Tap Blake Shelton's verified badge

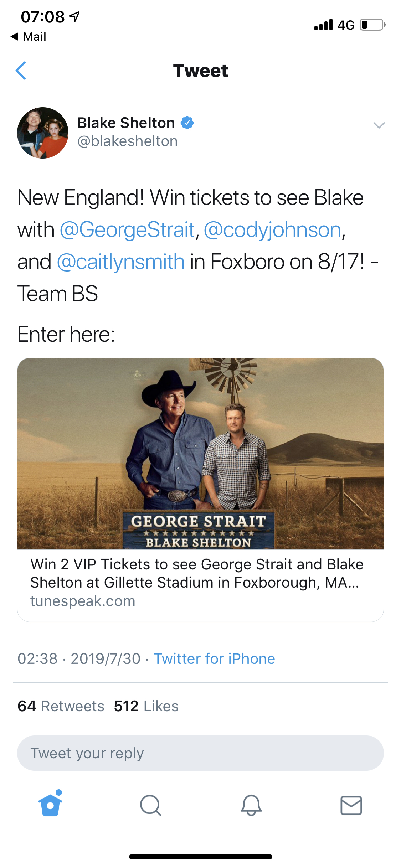pos(187,123)
